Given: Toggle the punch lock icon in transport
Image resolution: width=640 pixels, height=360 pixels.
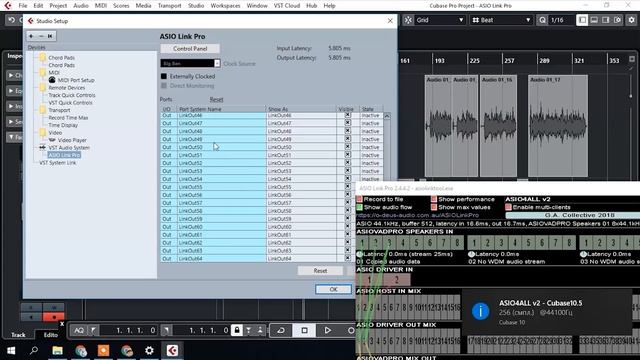Looking at the screenshot, I should (237, 330).
